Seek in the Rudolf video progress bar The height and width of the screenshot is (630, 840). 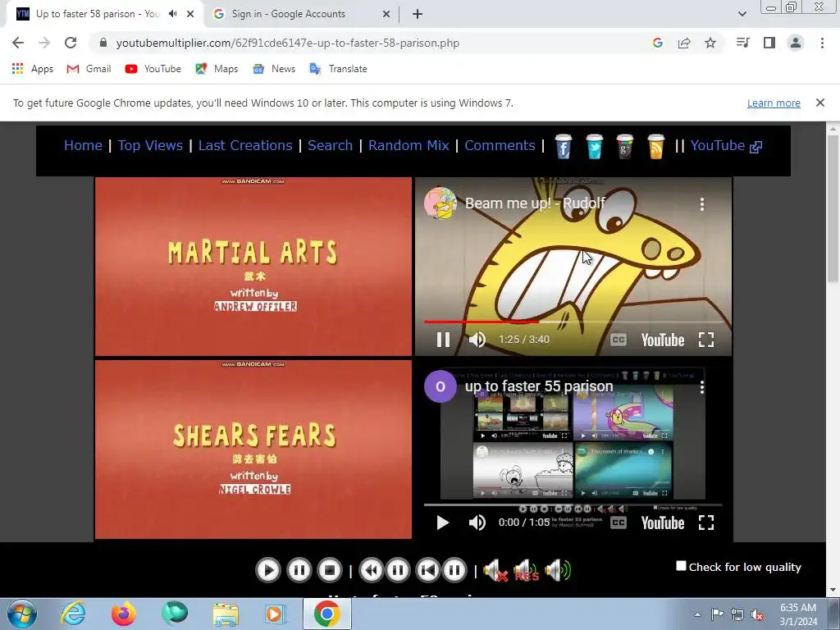[573, 322]
